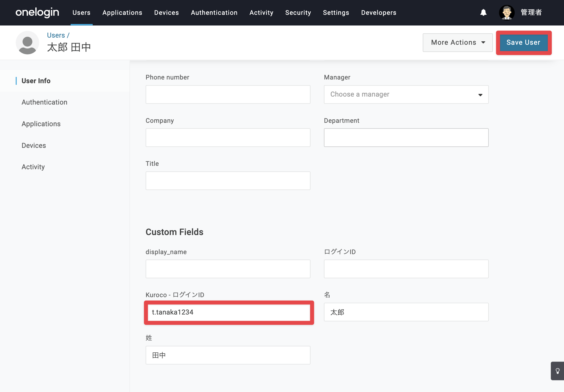Open the Applications nav menu
This screenshot has width=564, height=392.
(122, 13)
